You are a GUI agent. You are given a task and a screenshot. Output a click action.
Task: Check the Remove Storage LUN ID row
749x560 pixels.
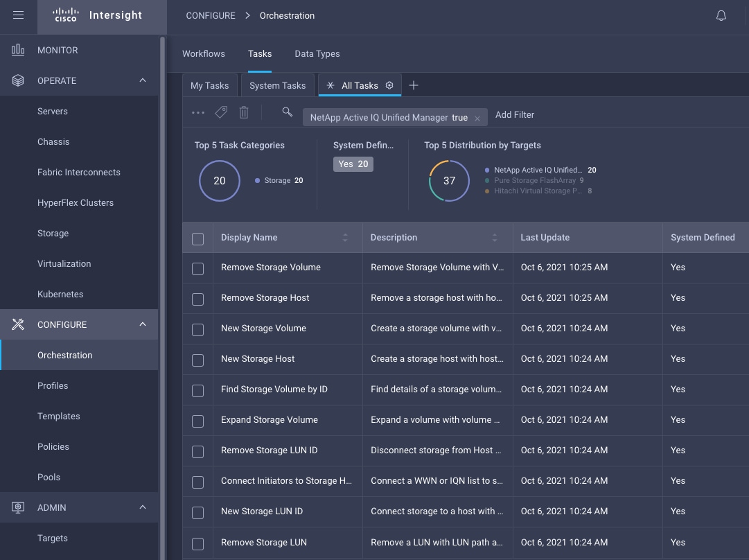click(197, 452)
